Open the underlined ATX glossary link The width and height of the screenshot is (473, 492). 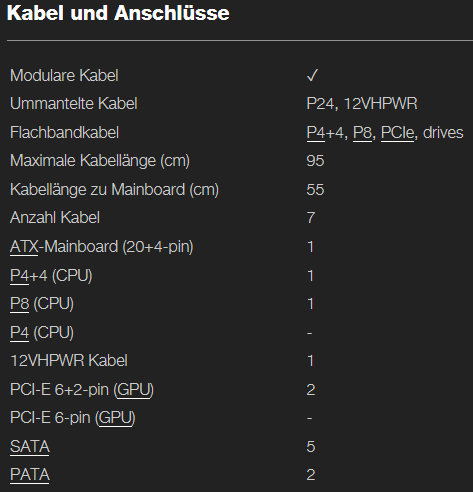(24, 247)
